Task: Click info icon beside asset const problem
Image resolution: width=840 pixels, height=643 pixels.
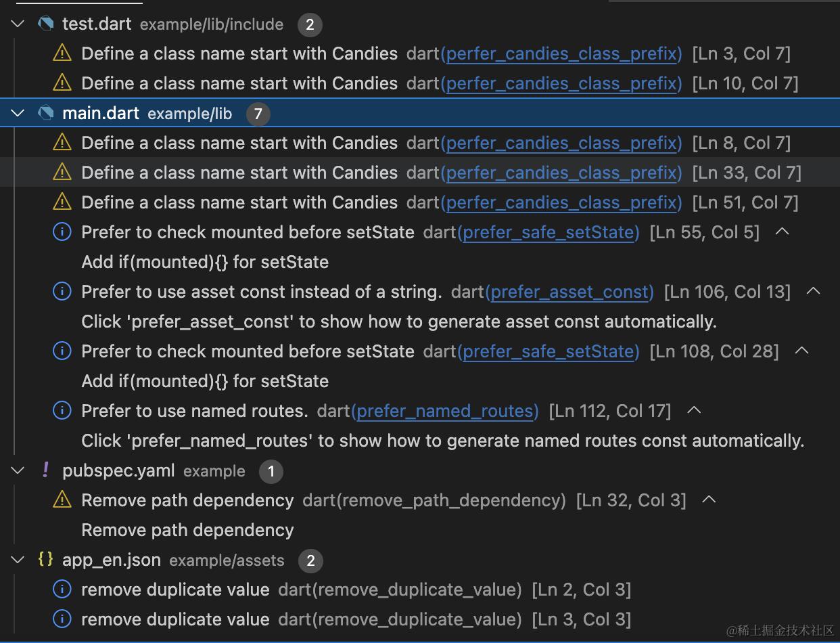Action: pos(62,292)
